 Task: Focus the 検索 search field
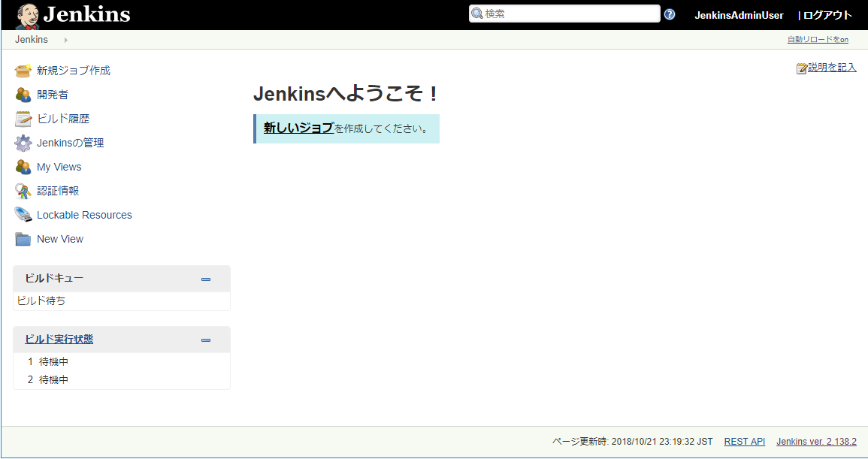(x=564, y=14)
